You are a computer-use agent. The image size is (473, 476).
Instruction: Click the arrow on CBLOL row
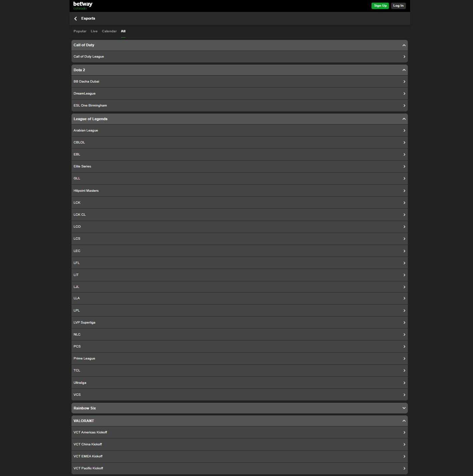point(404,142)
